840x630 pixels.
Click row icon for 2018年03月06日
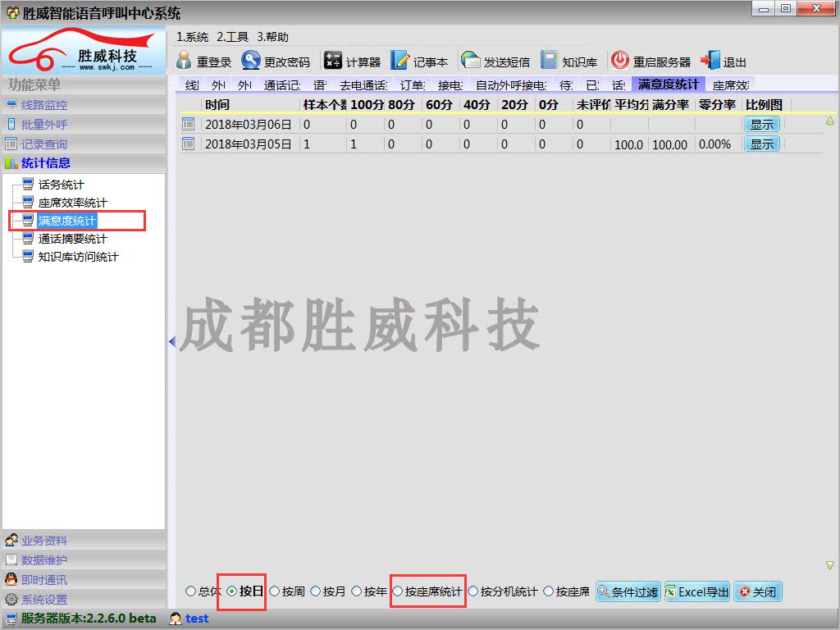click(x=188, y=125)
